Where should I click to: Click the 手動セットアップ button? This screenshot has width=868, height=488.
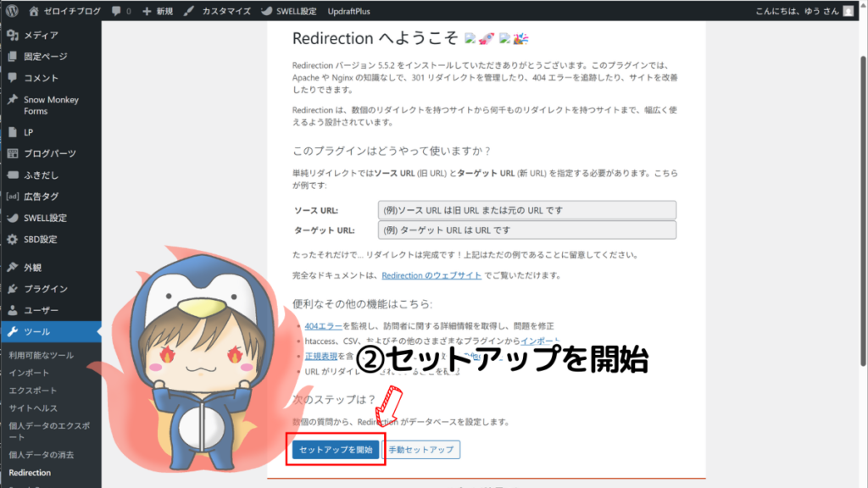click(420, 450)
